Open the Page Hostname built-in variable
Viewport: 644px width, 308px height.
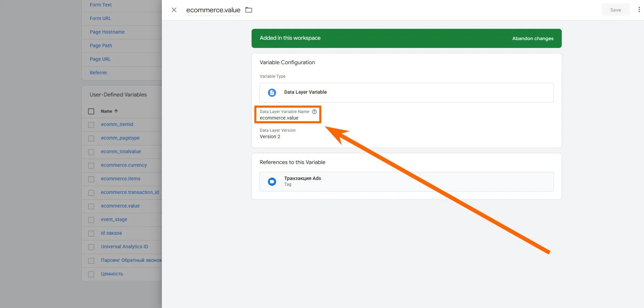coord(107,32)
